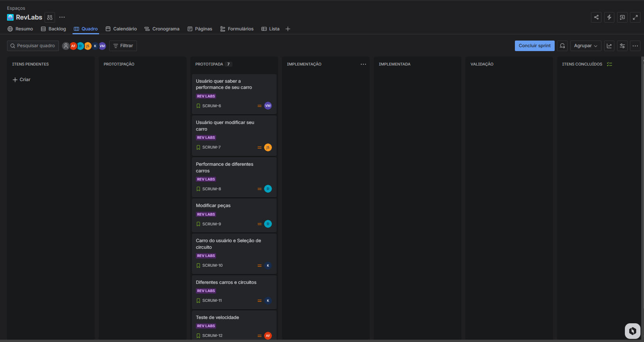Open the feedback speech bubble icon
The height and width of the screenshot is (342, 644).
click(x=623, y=17)
